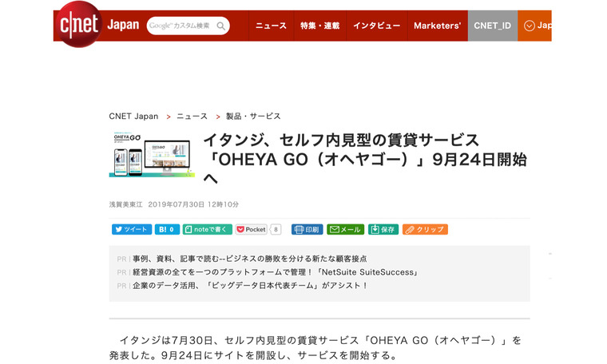Viewport: 607px width, 364px height.
Task: Open the ニュース navigation tab
Action: tap(271, 26)
